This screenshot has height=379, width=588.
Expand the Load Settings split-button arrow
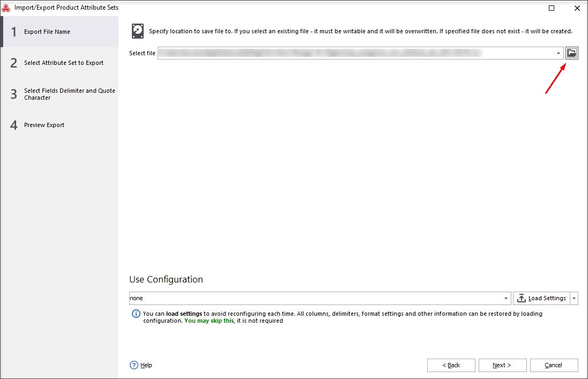coord(574,299)
